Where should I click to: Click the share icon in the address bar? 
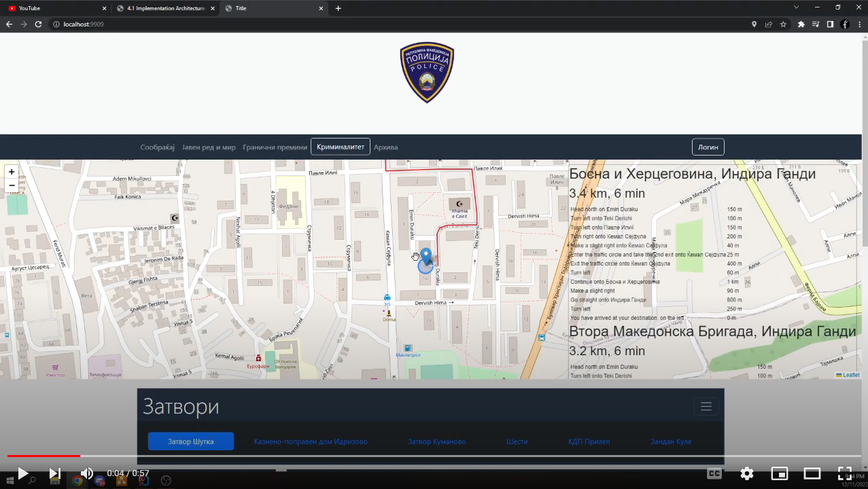(768, 23)
